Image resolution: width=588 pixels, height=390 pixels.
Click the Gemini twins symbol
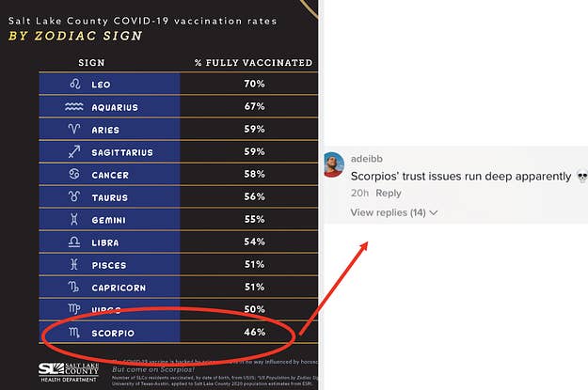coord(74,219)
